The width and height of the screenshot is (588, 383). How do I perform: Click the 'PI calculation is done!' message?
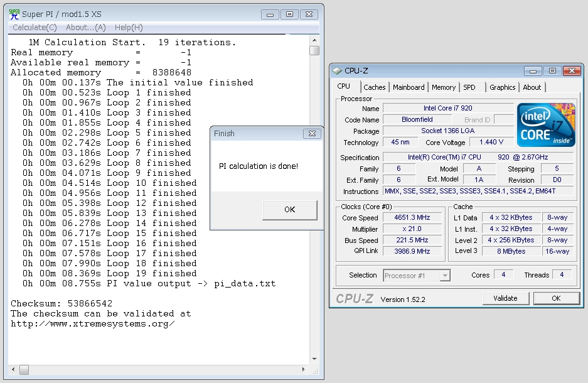pos(259,166)
